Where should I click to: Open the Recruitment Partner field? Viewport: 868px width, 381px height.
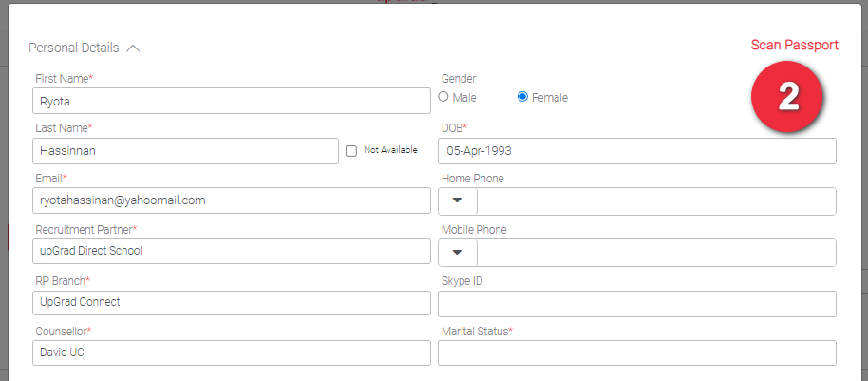pyautogui.click(x=232, y=252)
